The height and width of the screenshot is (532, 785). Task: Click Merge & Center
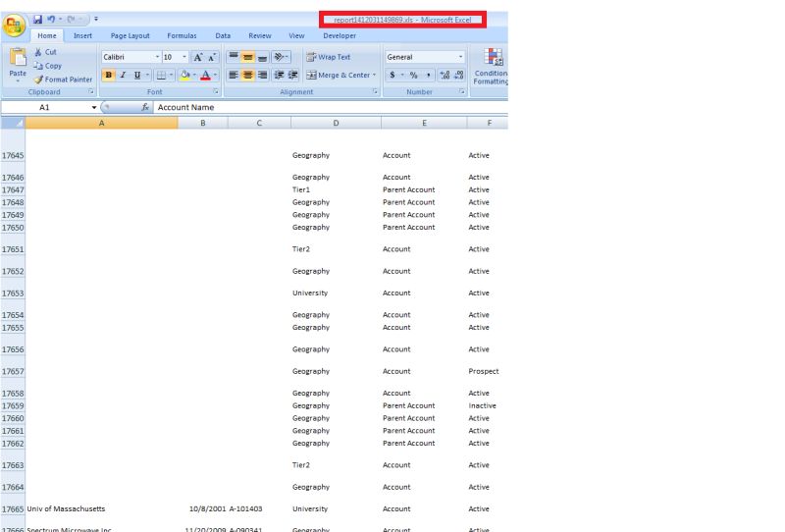(339, 76)
